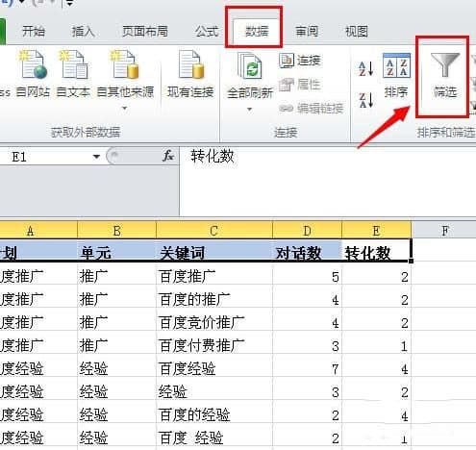Screen dimensions: 476x450
Task: Sort descending with the Z-A icon
Action: (x=365, y=100)
